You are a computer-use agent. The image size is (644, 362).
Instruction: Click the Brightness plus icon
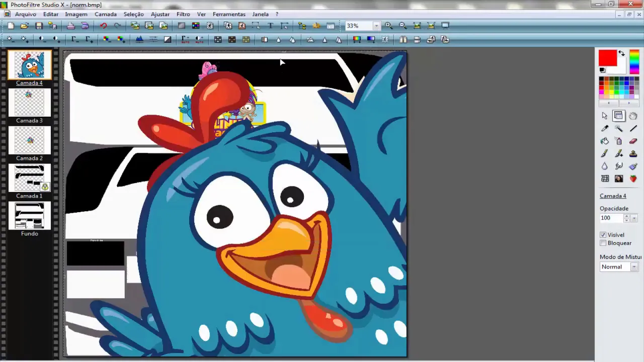(x=24, y=39)
